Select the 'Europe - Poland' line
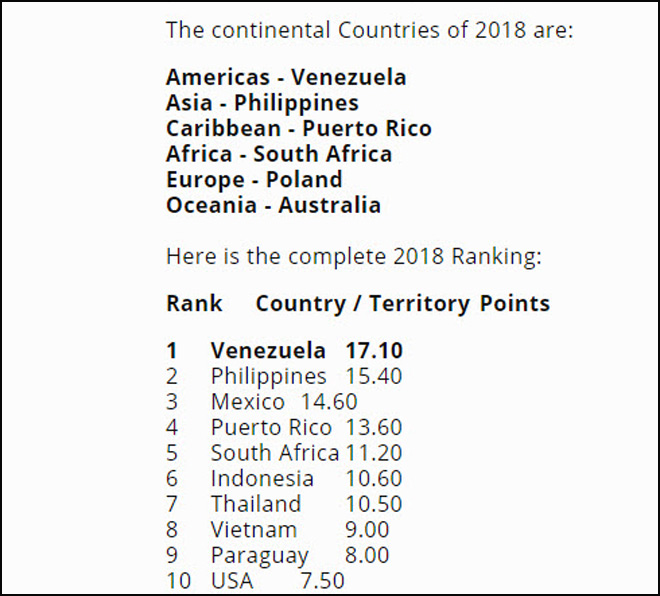Image resolution: width=660 pixels, height=596 pixels. click(254, 180)
